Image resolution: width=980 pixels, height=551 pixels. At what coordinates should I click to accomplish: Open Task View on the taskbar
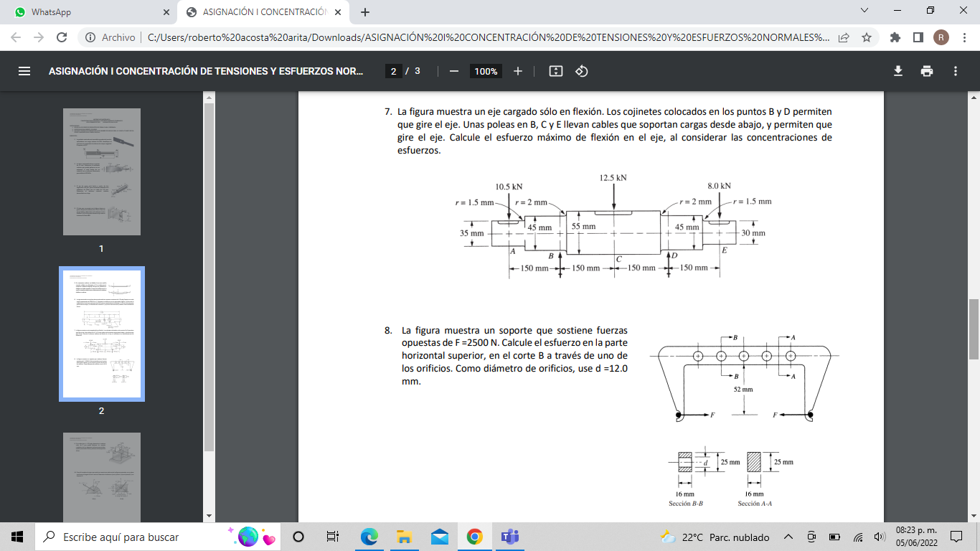click(x=333, y=537)
